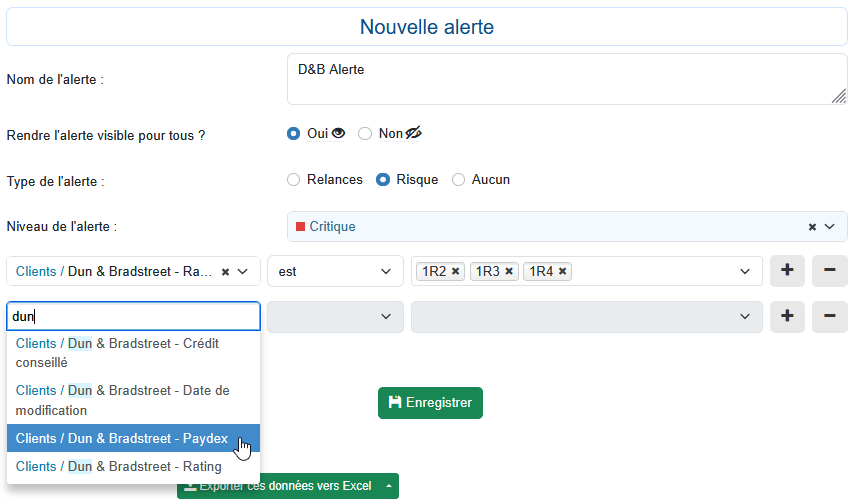Image resolution: width=856 pixels, height=504 pixels.
Task: Expand the rating values multi-select dropdown
Action: pos(744,271)
